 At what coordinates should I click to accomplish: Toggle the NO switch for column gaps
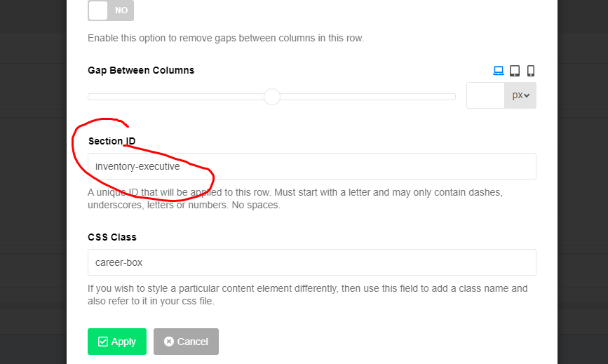pyautogui.click(x=111, y=11)
